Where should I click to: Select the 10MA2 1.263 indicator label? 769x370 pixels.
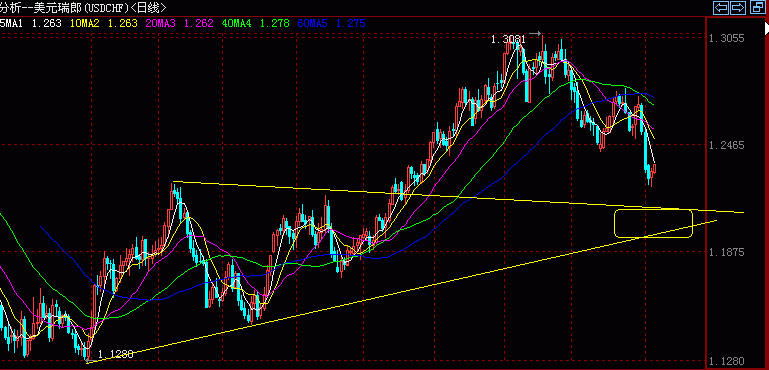click(104, 23)
